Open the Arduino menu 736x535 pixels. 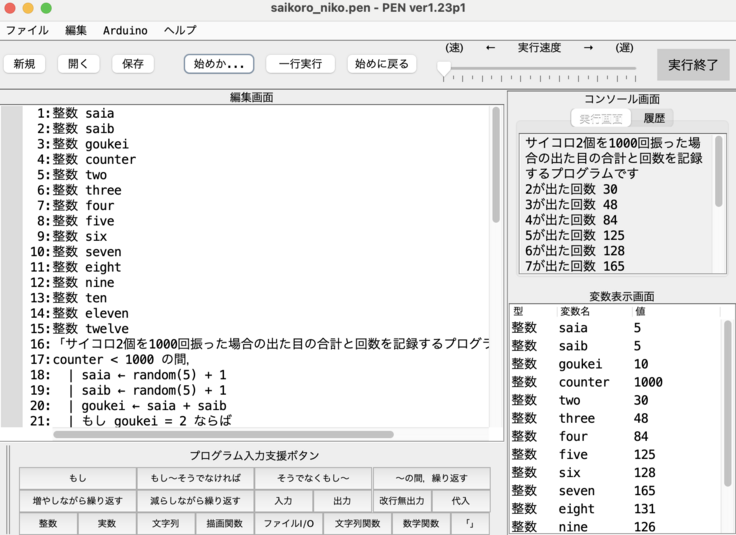tap(125, 30)
